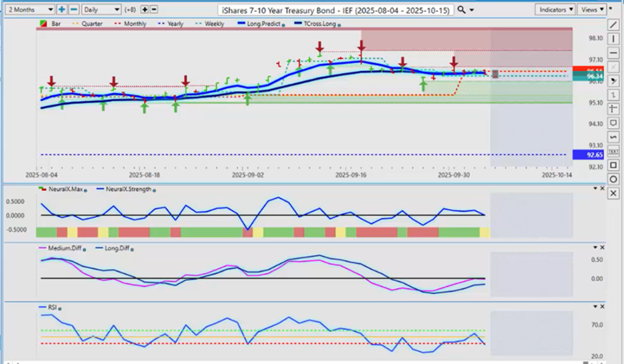Toggle the Bar chart legend entry
Screen dimensions: 624x364
click(52, 24)
